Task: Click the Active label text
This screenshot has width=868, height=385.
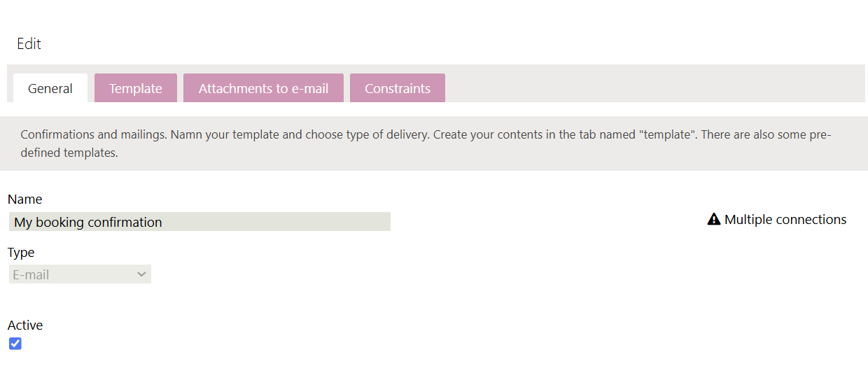Action: [x=25, y=325]
